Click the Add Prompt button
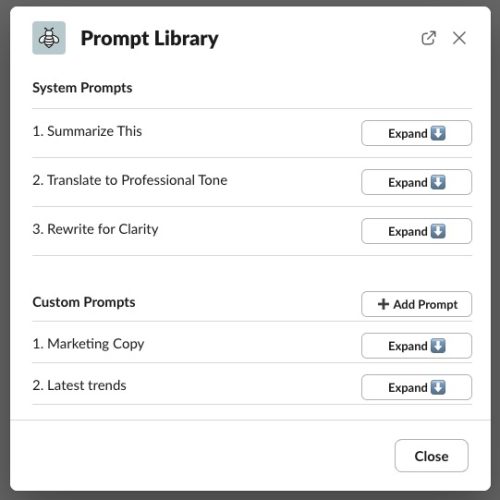Viewport: 500px width, 500px height. (416, 304)
